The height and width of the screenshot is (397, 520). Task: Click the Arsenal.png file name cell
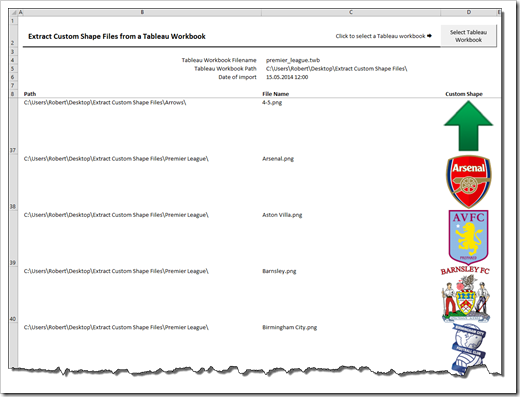point(278,159)
